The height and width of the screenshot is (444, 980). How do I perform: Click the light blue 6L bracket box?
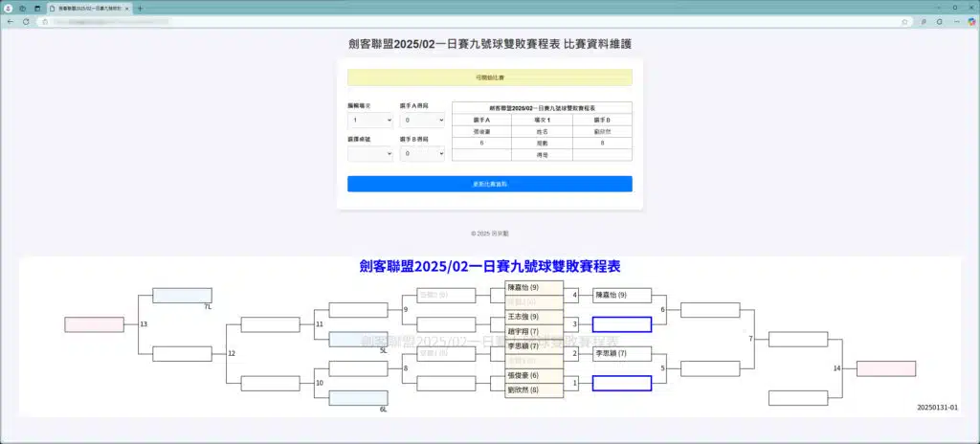[358, 398]
